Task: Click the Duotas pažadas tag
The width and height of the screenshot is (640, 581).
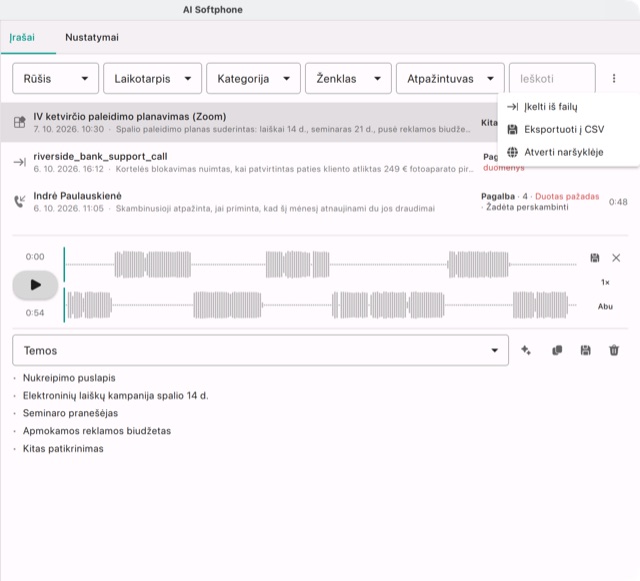Action: pos(567,196)
